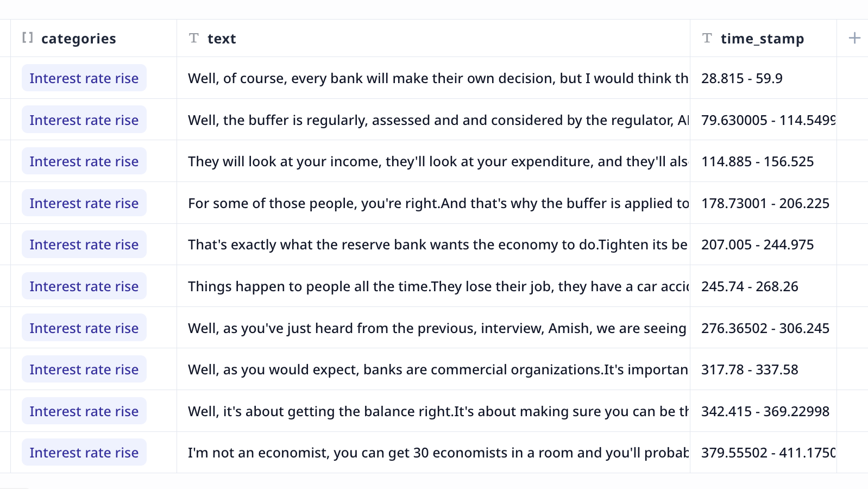Click the plus icon to add a column
The image size is (868, 489).
[x=854, y=38]
